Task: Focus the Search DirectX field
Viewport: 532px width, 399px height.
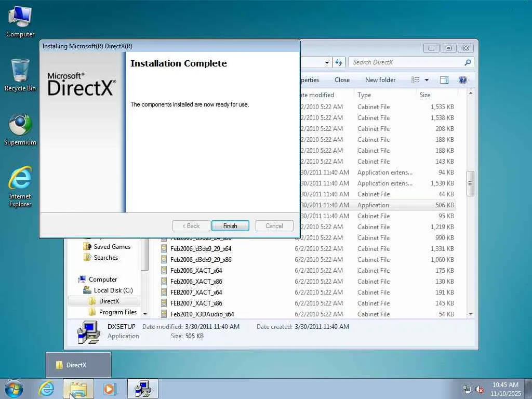Action: coord(407,62)
